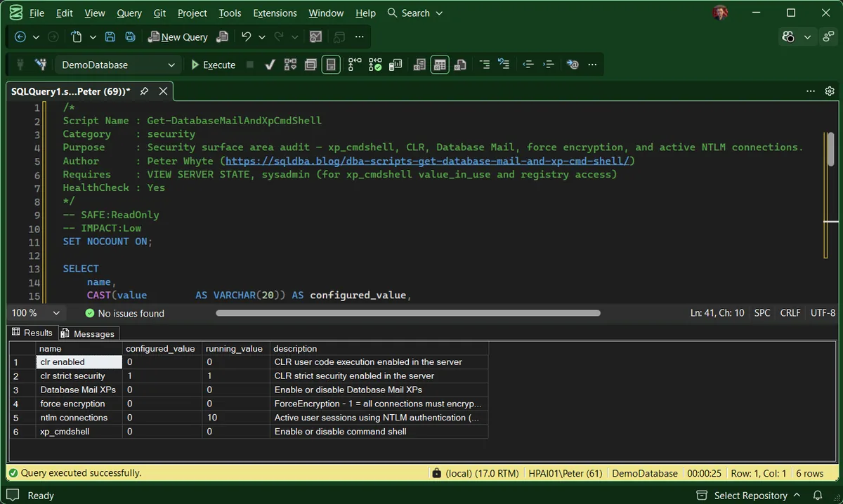The height and width of the screenshot is (504, 843).
Task: Click the Search box in title bar
Action: 415,13
